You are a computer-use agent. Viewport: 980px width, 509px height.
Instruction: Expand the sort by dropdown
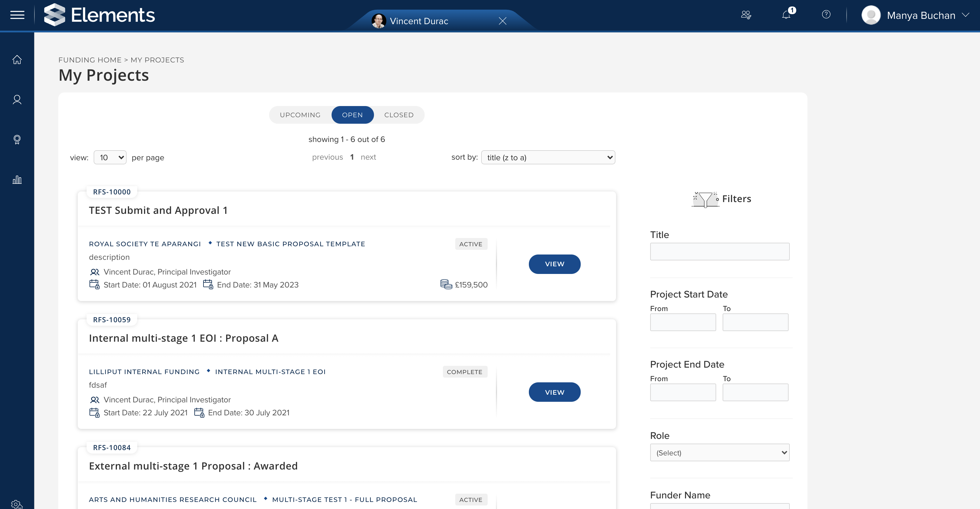[548, 158]
